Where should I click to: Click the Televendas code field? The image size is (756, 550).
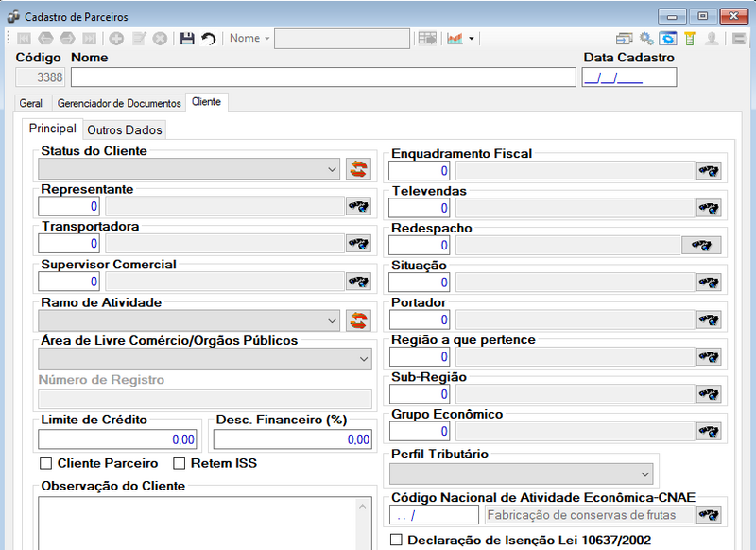(x=420, y=208)
